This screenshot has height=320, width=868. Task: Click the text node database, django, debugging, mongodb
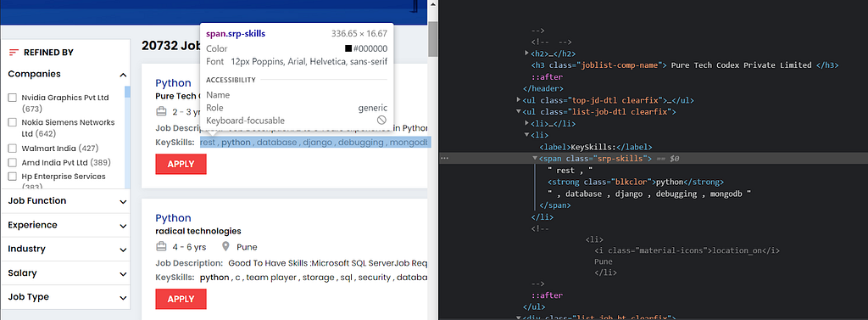pyautogui.click(x=649, y=194)
